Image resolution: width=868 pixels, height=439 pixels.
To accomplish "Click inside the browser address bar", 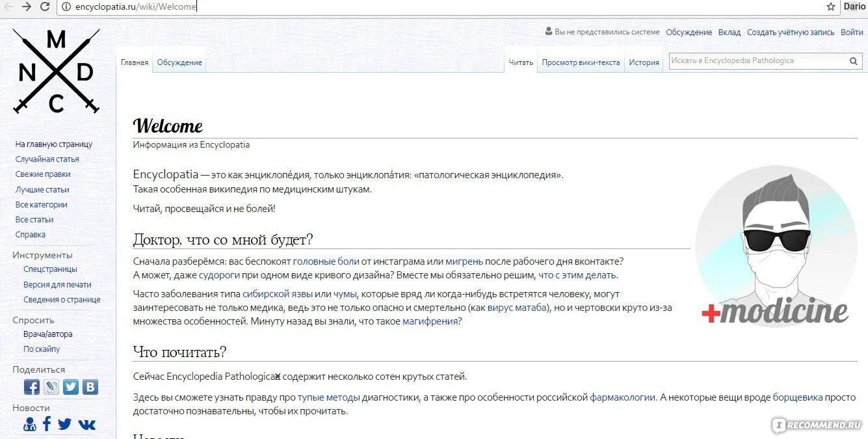I will click(130, 7).
